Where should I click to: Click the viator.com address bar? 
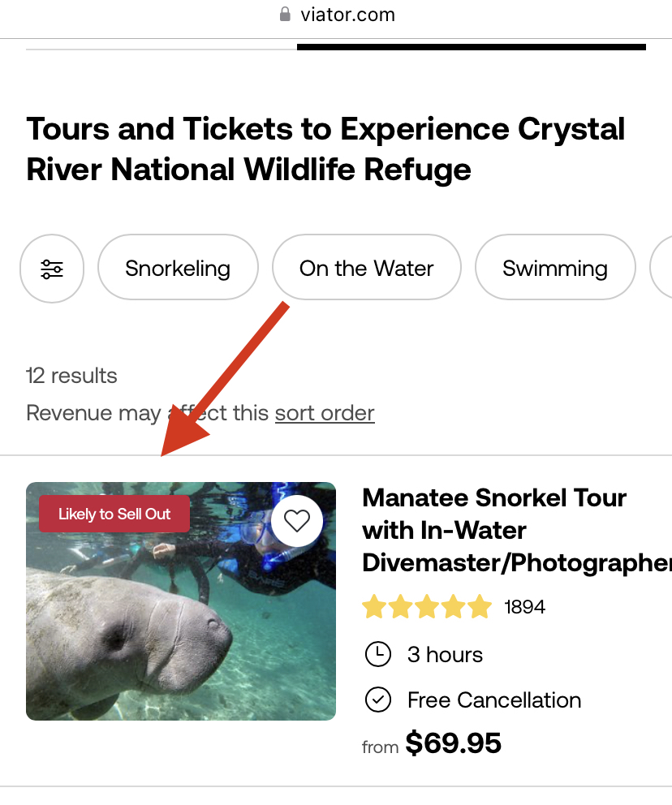click(337, 15)
